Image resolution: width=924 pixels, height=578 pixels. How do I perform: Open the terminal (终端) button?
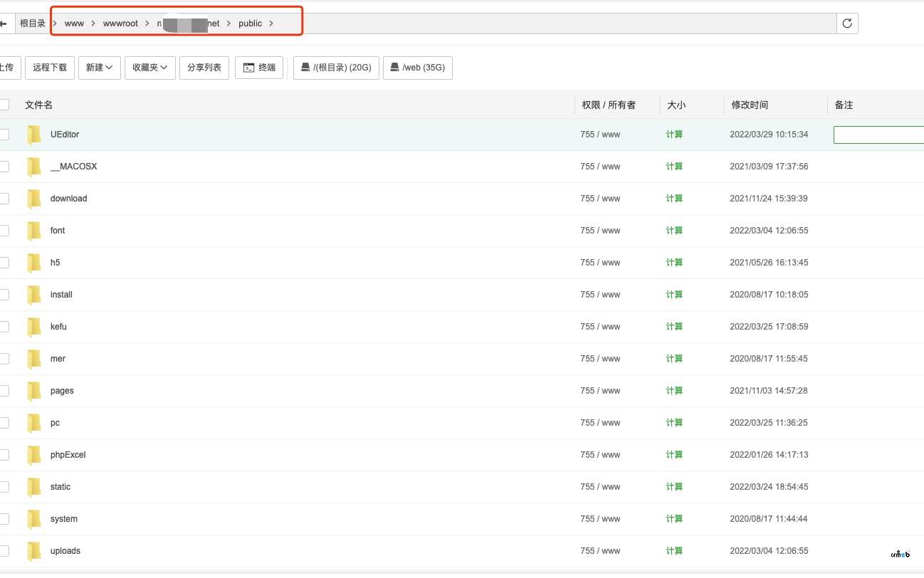(x=259, y=68)
